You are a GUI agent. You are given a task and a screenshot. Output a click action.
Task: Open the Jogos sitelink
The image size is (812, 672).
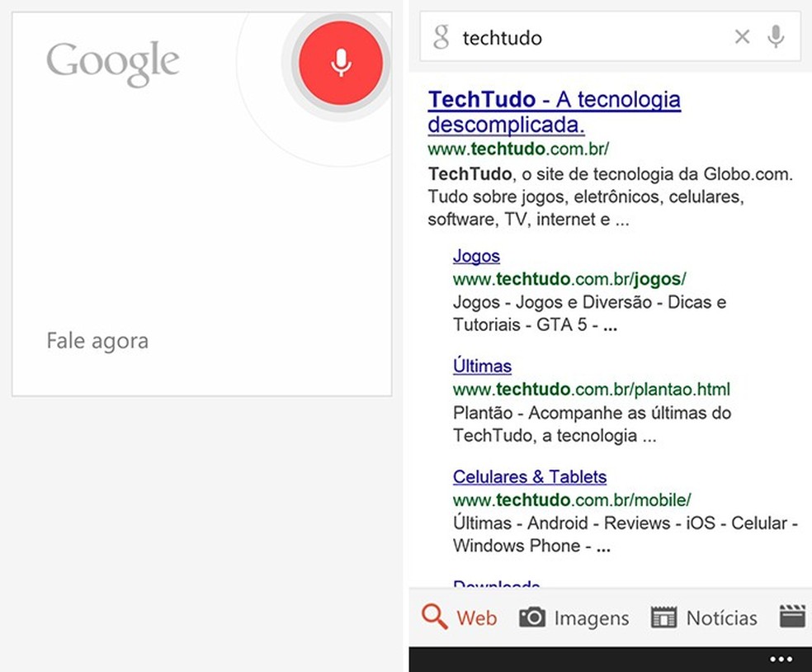click(x=476, y=256)
